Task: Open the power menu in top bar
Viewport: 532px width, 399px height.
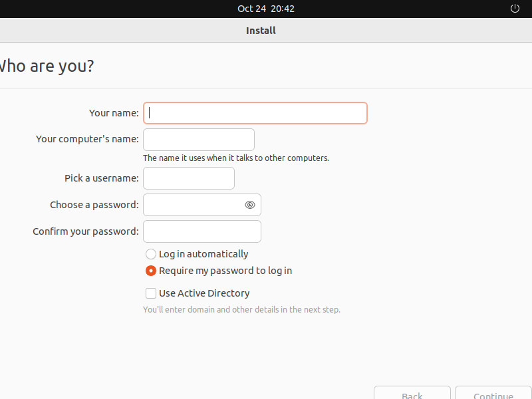Action: 514,9
